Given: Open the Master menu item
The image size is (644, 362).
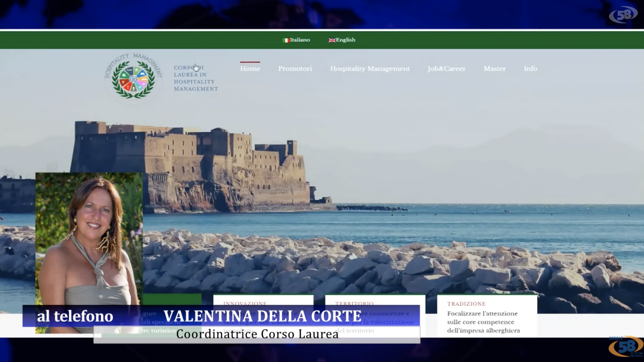Looking at the screenshot, I should pyautogui.click(x=495, y=68).
